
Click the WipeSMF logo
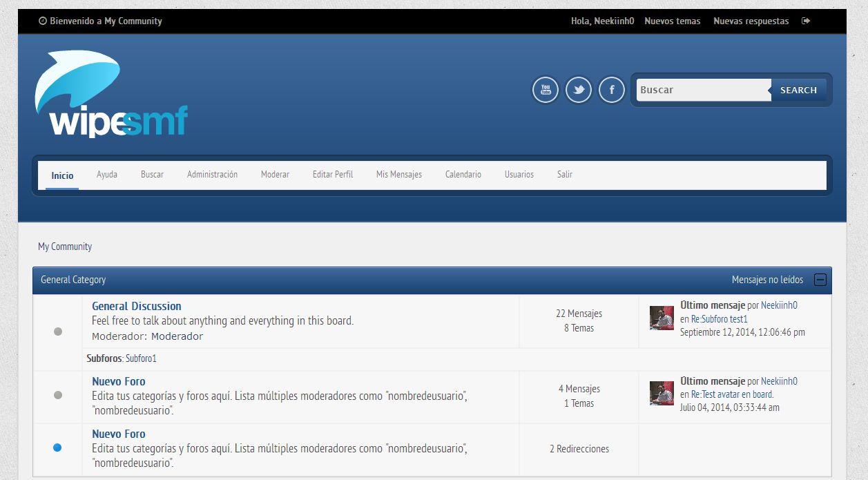[x=111, y=94]
